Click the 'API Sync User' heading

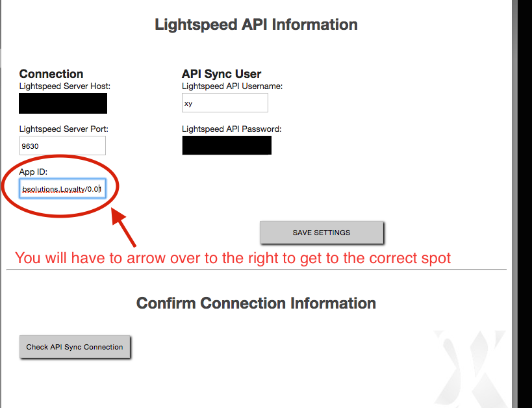222,73
